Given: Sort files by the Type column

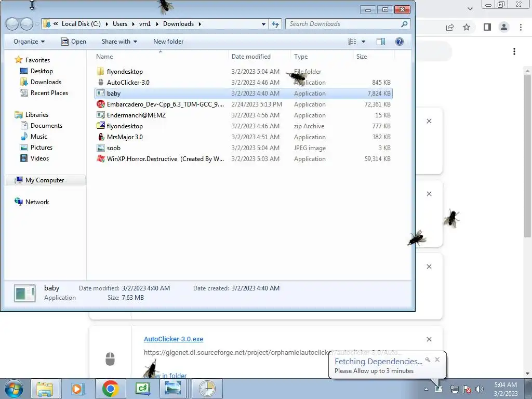Looking at the screenshot, I should 301,56.
